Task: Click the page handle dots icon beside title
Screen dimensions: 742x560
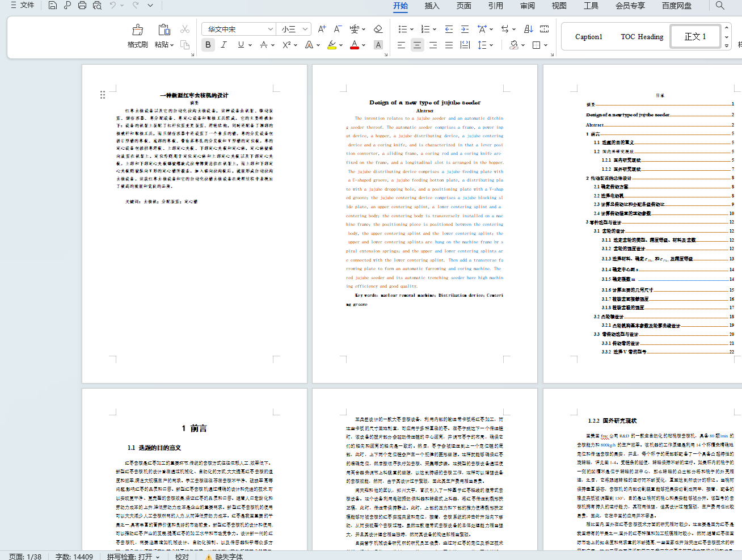Action: tap(103, 95)
